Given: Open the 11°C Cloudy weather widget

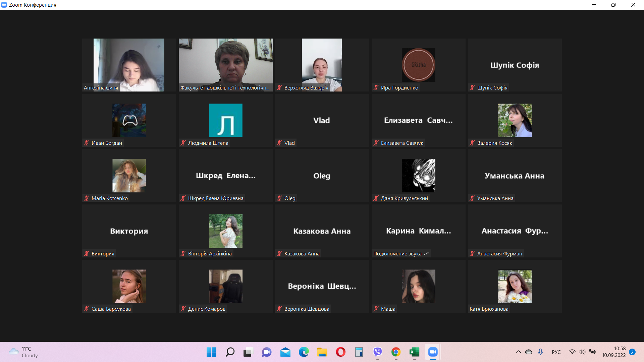Looking at the screenshot, I should click(23, 352).
